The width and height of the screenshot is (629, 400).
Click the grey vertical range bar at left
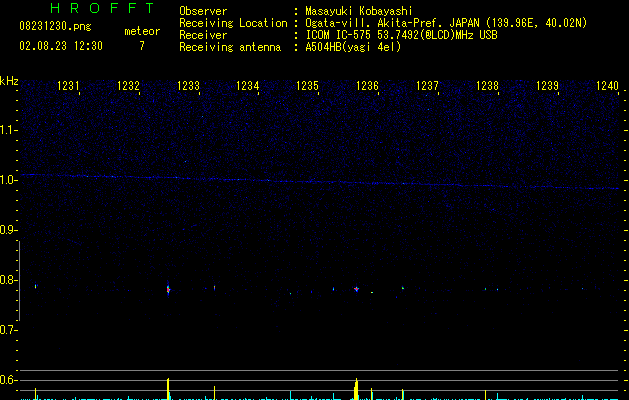click(x=19, y=281)
